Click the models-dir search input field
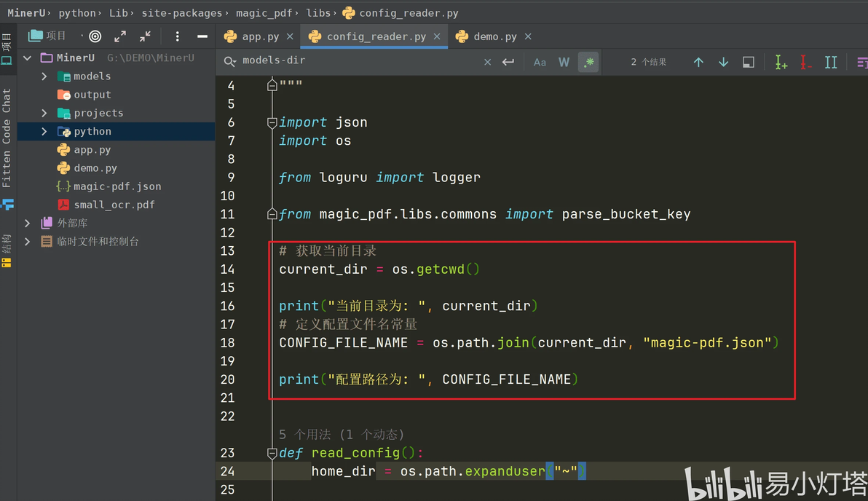Image resolution: width=868 pixels, height=501 pixels. [x=357, y=60]
